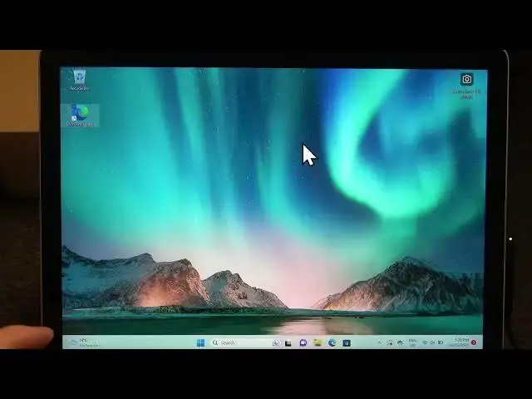Click the volume speaker tray icon
The image size is (532, 399).
[x=432, y=342]
